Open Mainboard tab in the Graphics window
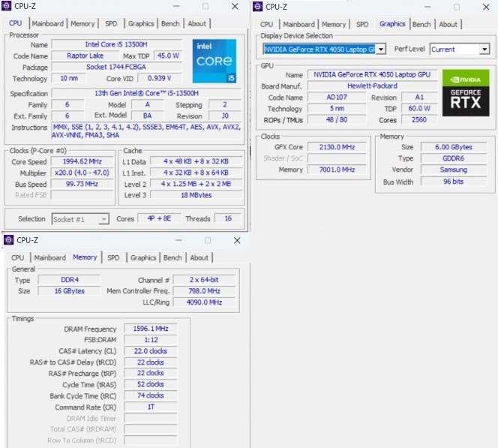 pyautogui.click(x=298, y=24)
